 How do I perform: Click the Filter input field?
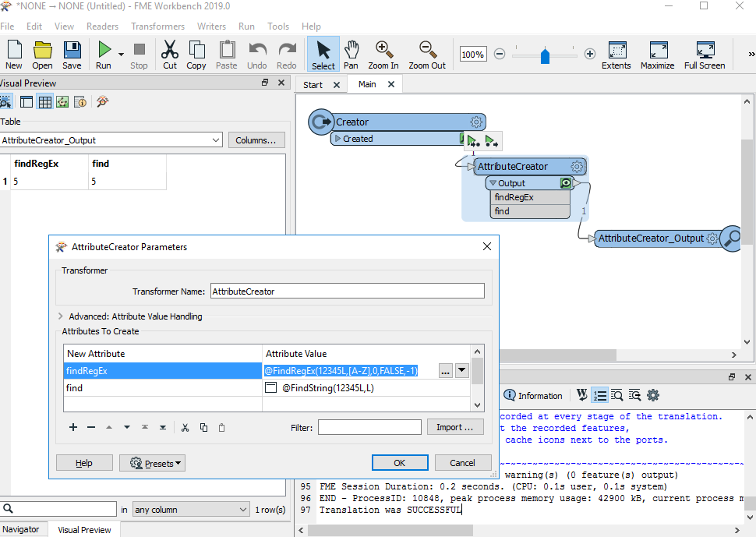point(369,427)
